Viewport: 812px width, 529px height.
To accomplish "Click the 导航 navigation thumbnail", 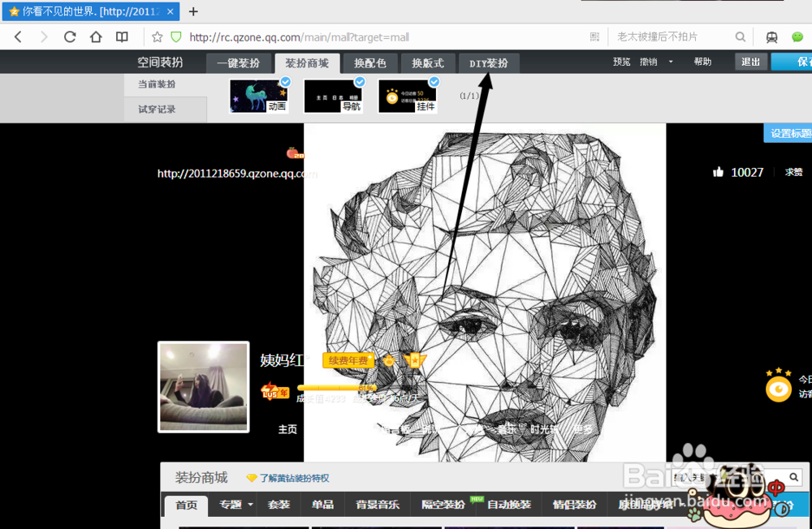I will coord(332,96).
